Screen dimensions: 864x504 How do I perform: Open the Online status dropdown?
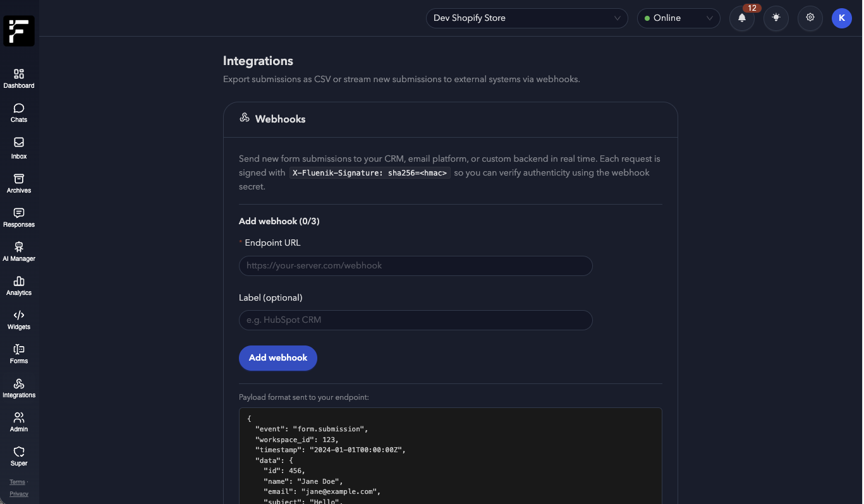click(x=678, y=18)
